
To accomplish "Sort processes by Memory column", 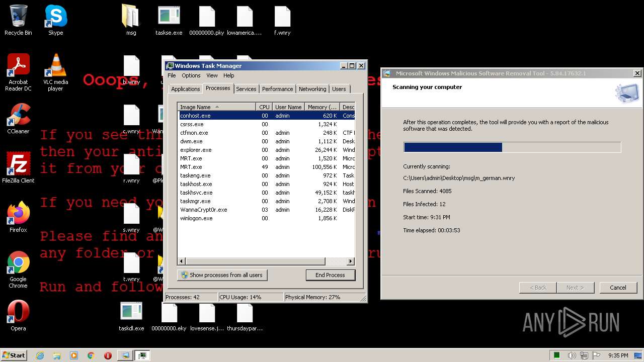I will click(322, 107).
